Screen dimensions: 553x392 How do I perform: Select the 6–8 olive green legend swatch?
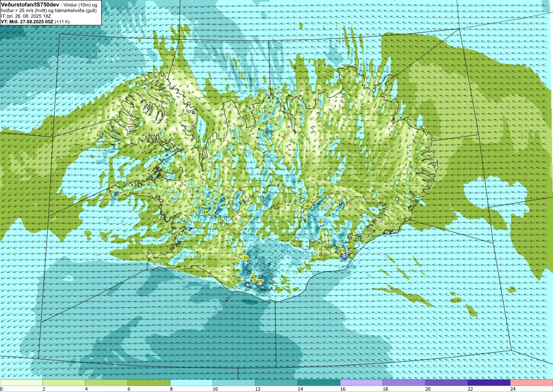(149, 383)
